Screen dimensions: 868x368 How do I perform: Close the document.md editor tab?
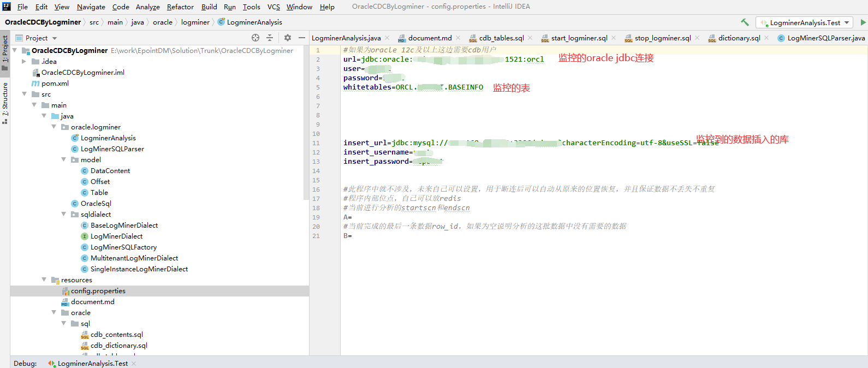[458, 38]
